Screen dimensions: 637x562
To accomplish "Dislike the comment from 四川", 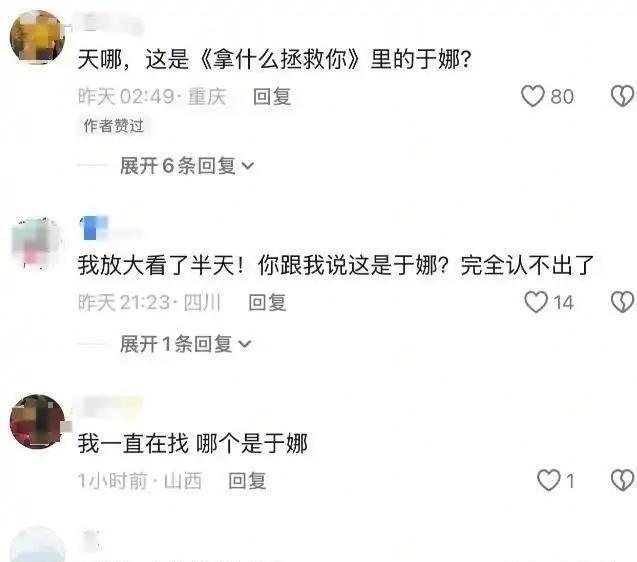I will (x=623, y=302).
